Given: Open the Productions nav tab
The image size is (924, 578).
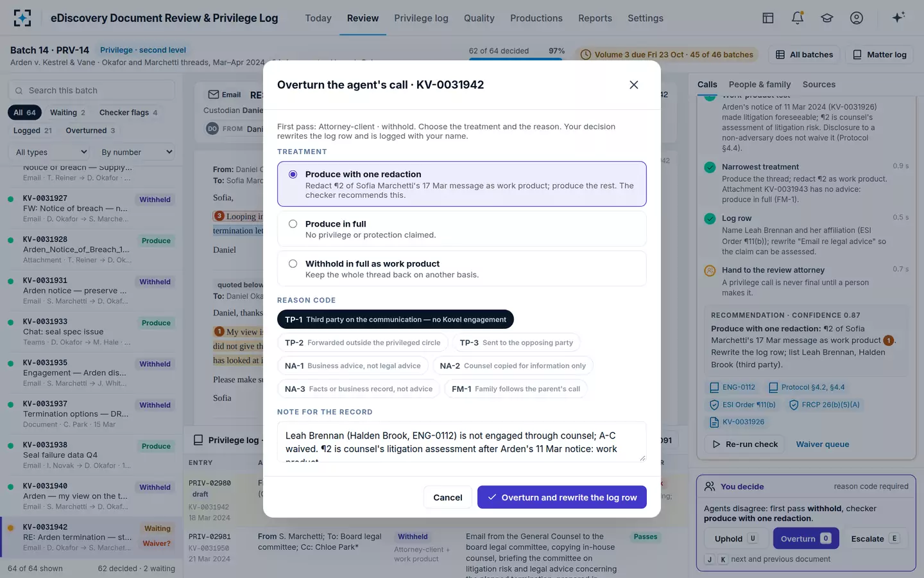Looking at the screenshot, I should (x=536, y=18).
